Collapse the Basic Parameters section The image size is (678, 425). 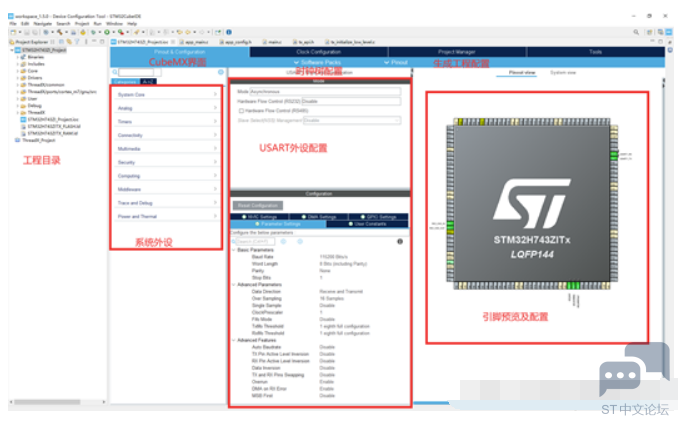click(234, 250)
